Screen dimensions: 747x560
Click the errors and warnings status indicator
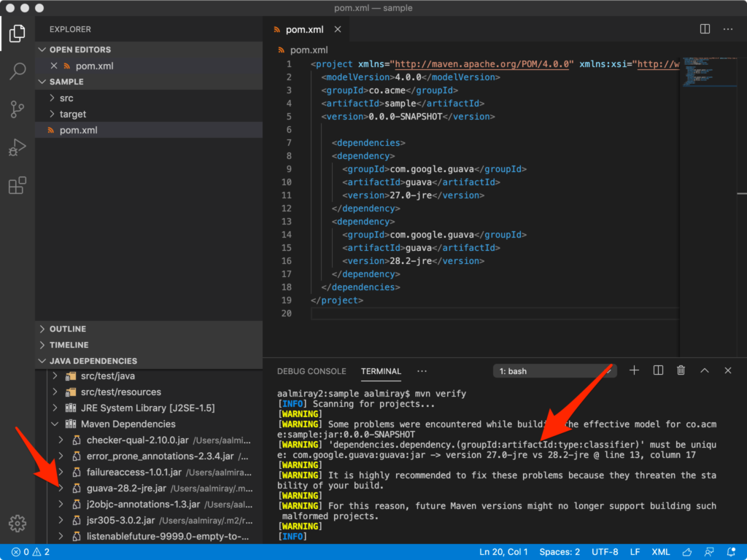tap(30, 552)
